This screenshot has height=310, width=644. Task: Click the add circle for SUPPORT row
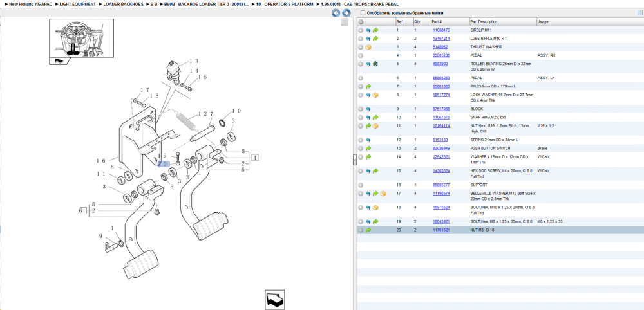point(361,185)
